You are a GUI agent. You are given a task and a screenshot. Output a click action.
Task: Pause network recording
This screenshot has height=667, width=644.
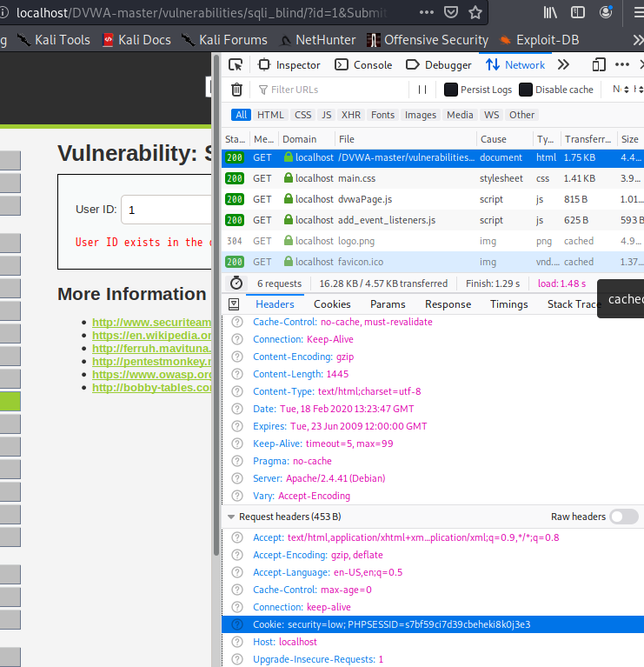click(422, 90)
